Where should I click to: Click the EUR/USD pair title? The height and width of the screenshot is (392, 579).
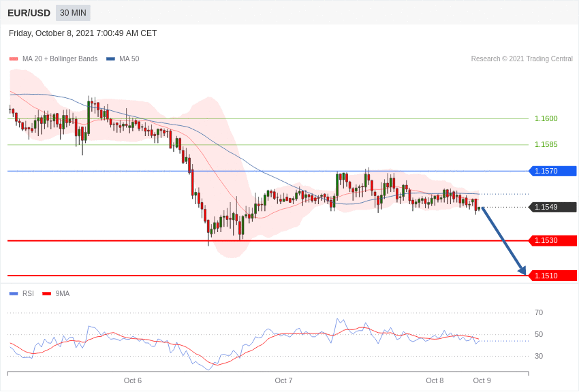[29, 14]
